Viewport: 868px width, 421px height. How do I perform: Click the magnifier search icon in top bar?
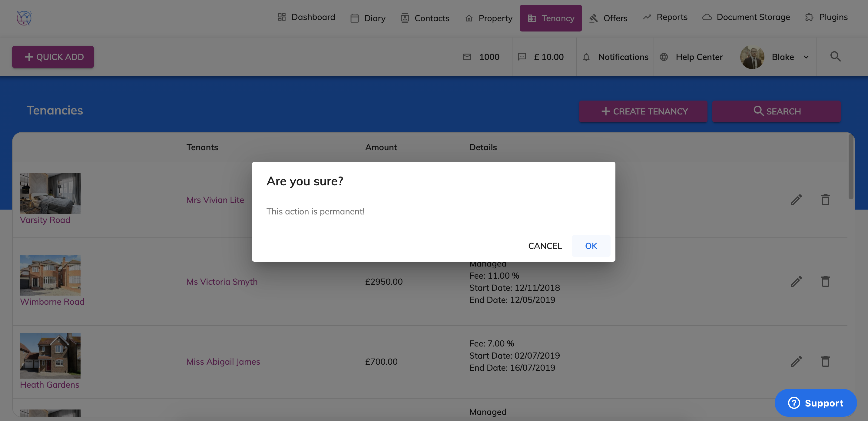coord(835,57)
